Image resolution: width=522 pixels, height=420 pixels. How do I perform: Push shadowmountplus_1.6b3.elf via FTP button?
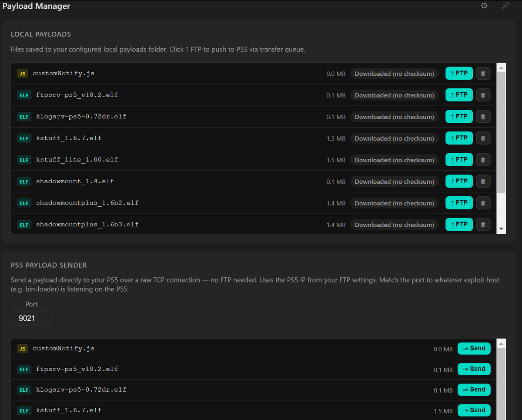[x=459, y=225]
